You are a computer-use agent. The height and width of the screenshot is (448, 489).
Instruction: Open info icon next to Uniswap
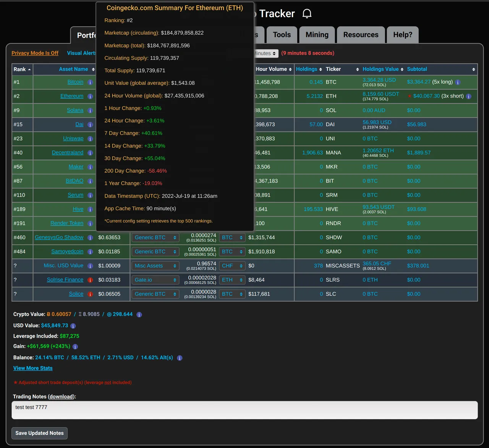pyautogui.click(x=90, y=139)
